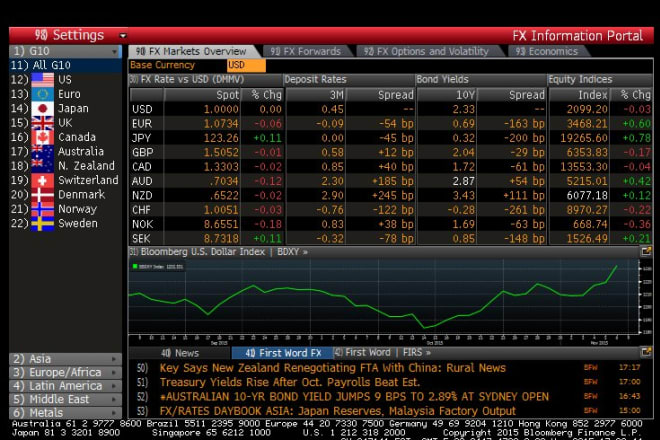Open the Settings dropdown arrow

tap(122, 36)
